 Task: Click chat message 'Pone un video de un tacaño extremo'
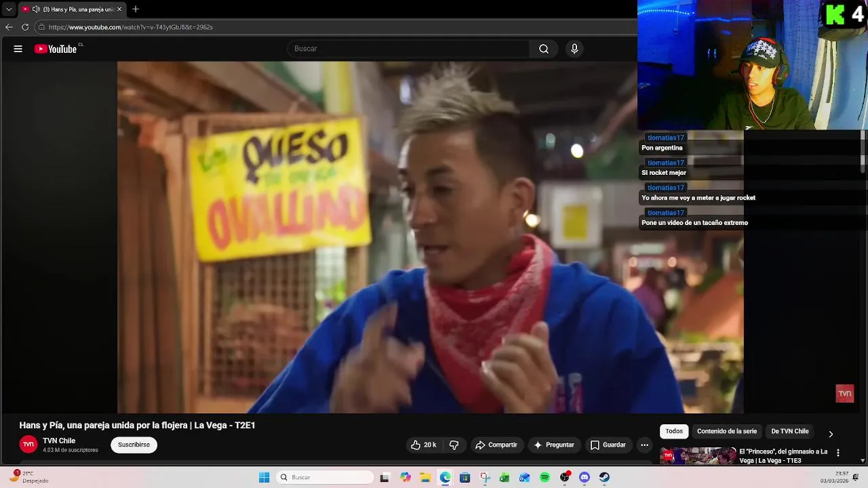(x=694, y=223)
